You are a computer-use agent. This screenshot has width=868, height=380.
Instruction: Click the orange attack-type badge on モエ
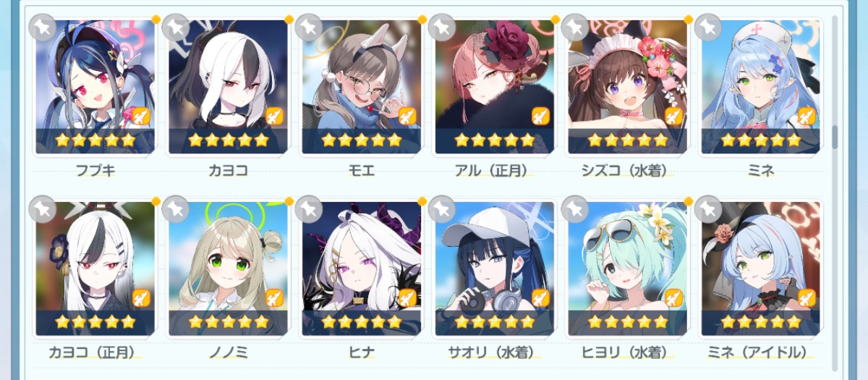click(407, 116)
